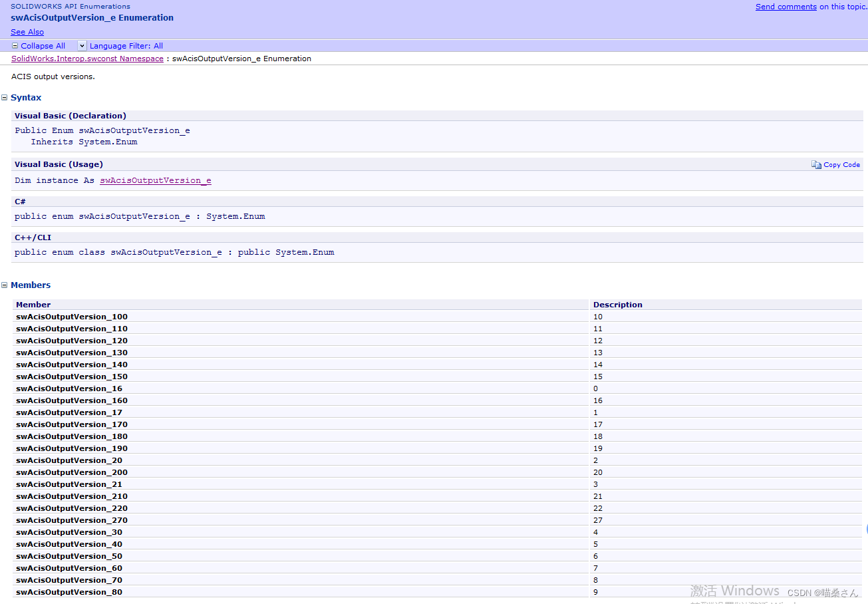Click the C# section heading
Viewport: 868px width, 604px height.
(x=20, y=202)
